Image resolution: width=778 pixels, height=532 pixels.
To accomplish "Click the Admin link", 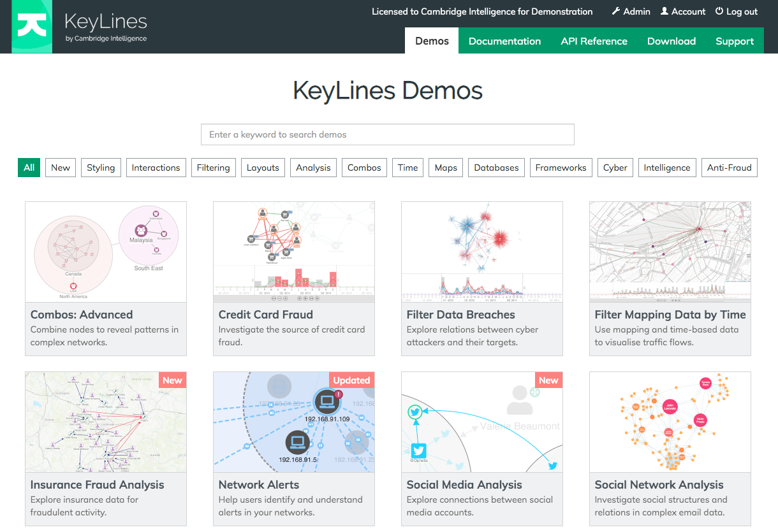I will pos(631,11).
